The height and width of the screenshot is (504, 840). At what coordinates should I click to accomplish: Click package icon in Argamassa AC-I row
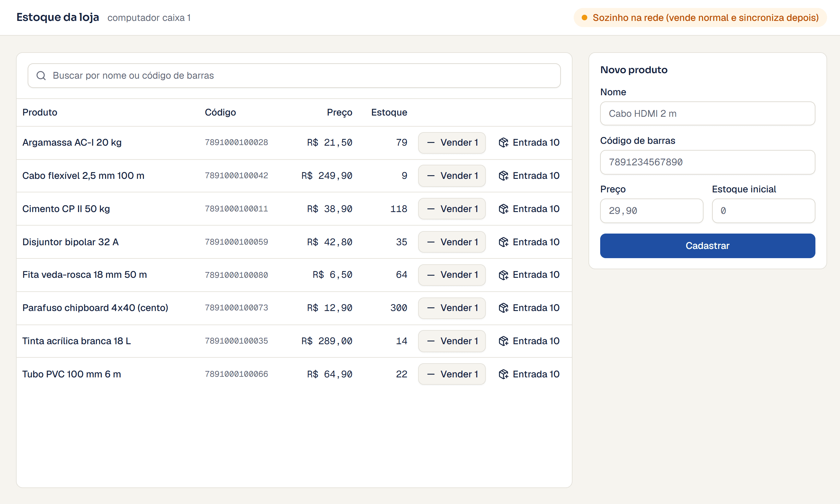click(x=503, y=142)
